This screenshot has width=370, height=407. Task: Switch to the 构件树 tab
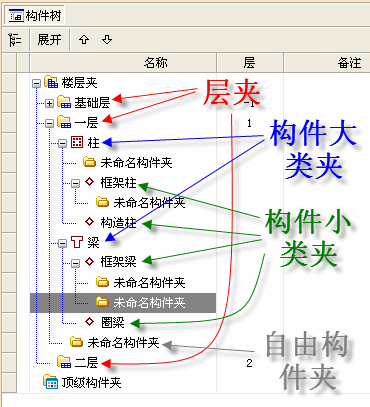(x=35, y=16)
